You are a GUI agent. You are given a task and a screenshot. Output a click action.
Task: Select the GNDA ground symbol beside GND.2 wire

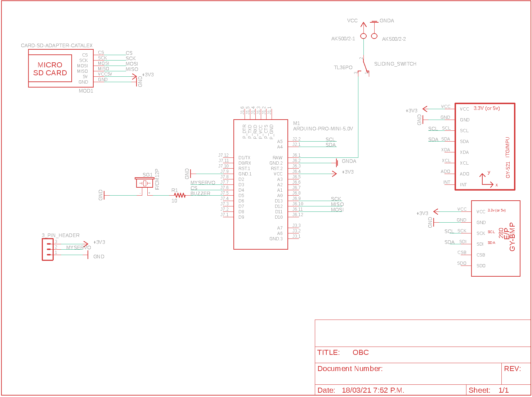pyautogui.click(x=337, y=163)
